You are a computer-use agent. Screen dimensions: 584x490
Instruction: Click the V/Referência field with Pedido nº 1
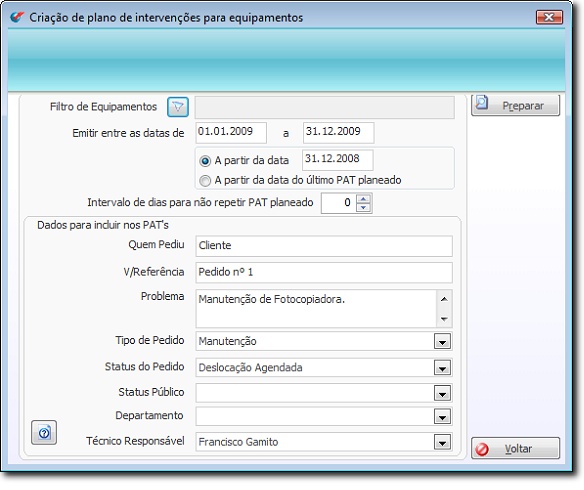pos(324,273)
